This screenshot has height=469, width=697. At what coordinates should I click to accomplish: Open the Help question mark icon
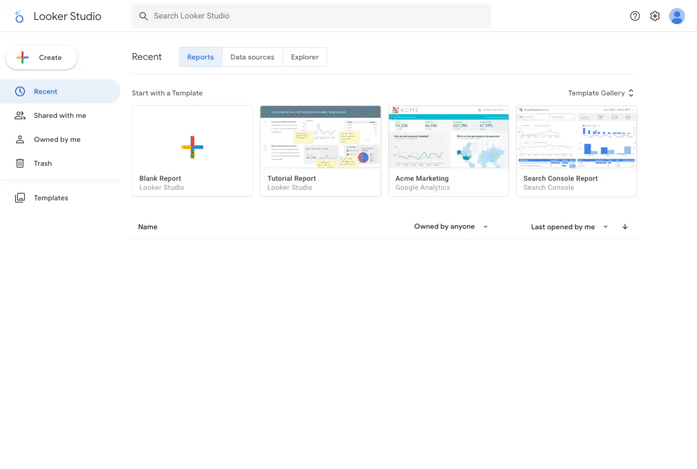634,16
